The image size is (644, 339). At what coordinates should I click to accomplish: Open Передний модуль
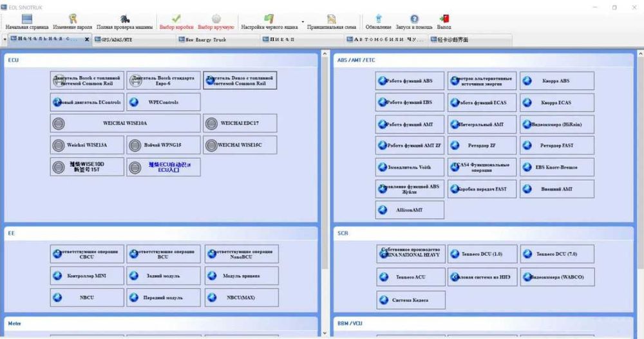[164, 298]
